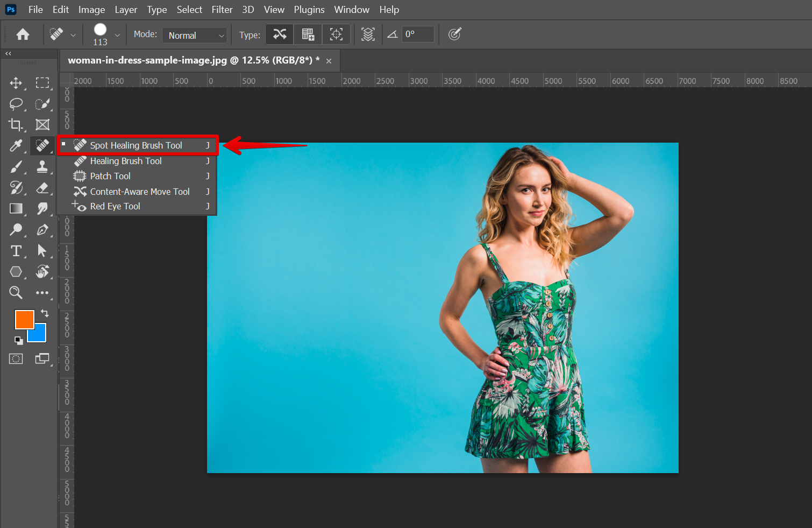Choose Patch Tool from the flyout

[x=110, y=176]
